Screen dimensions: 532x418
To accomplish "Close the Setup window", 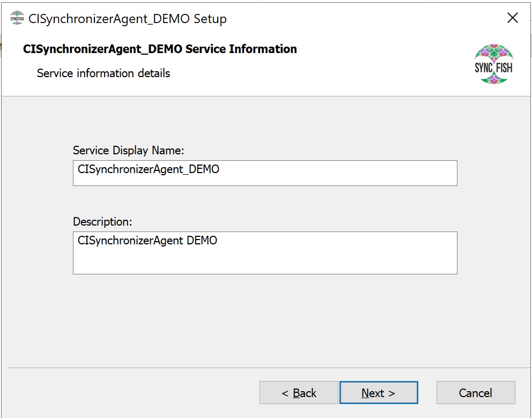I will (x=512, y=18).
